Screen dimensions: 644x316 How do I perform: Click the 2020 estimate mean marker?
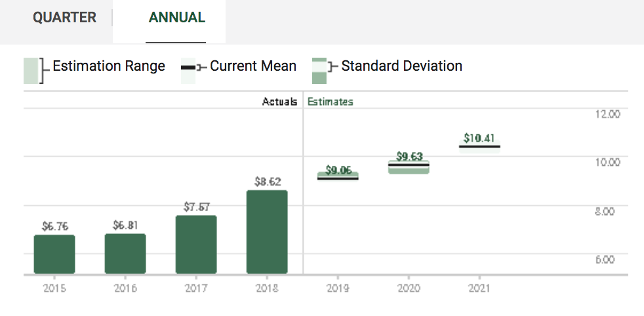[409, 165]
